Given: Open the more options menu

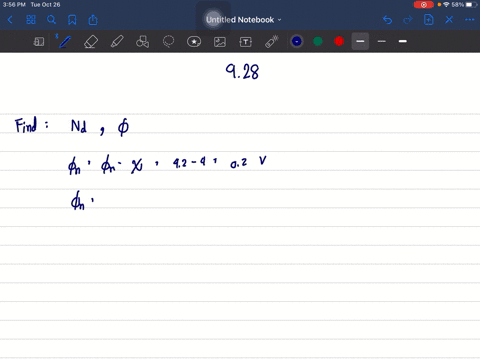Looking at the screenshot, I should click(x=470, y=20).
